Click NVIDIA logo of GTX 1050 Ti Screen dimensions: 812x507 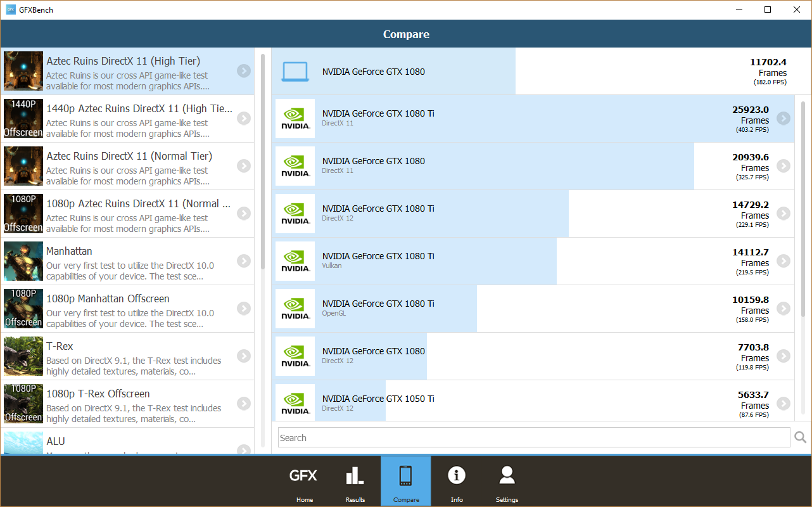pos(295,402)
